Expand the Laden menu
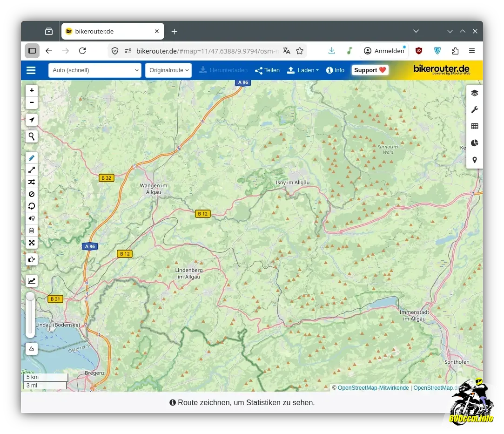The image size is (504, 434). (303, 70)
